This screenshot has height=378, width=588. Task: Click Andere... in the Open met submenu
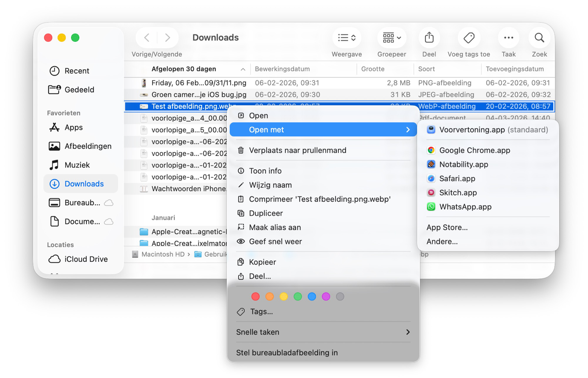tap(442, 241)
